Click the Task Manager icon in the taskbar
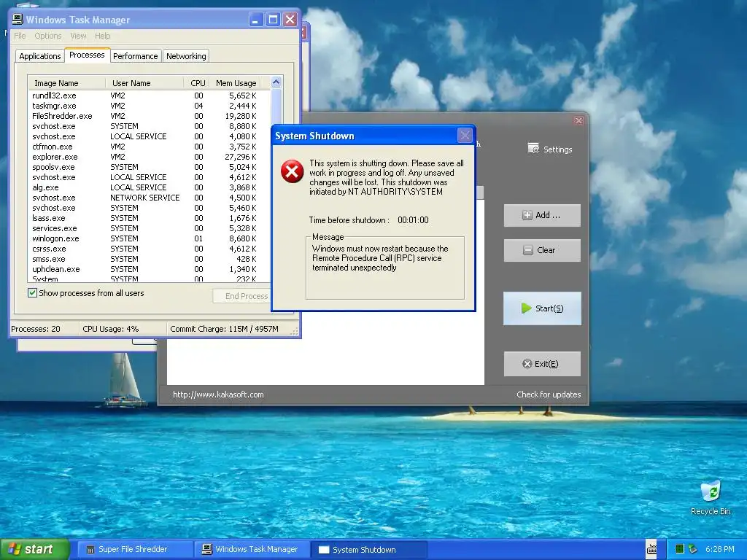The image size is (747, 560). (206, 550)
